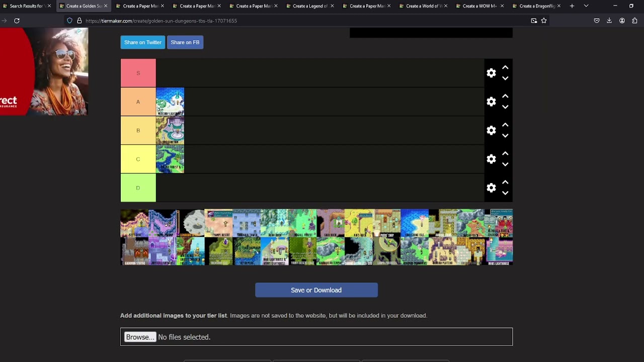The height and width of the screenshot is (362, 644).
Task: Open a new browser tab
Action: coord(572,6)
